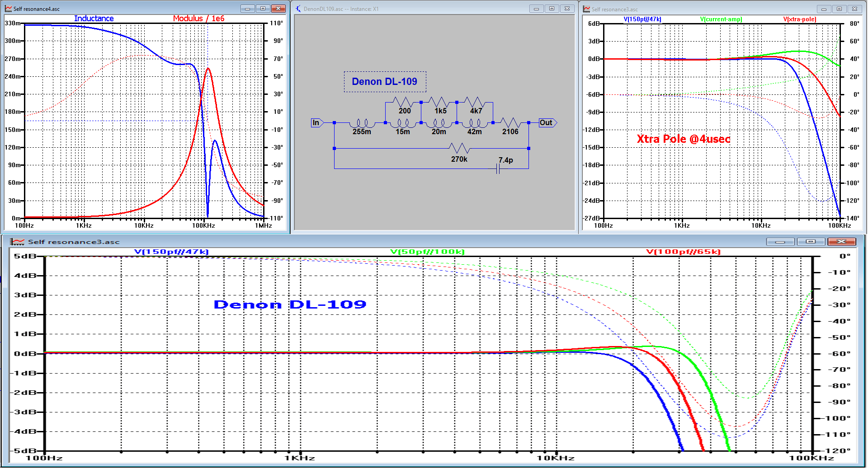Click the Self resonance4.asc window icon

[x=8, y=9]
